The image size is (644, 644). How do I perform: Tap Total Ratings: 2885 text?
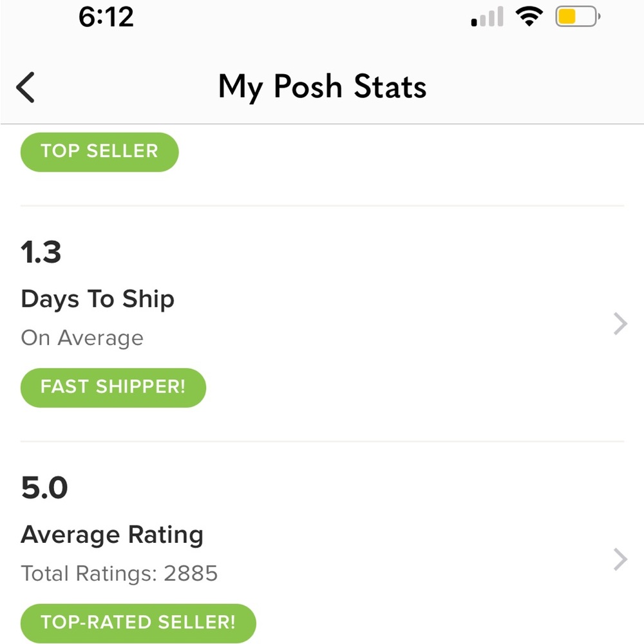pos(119,573)
